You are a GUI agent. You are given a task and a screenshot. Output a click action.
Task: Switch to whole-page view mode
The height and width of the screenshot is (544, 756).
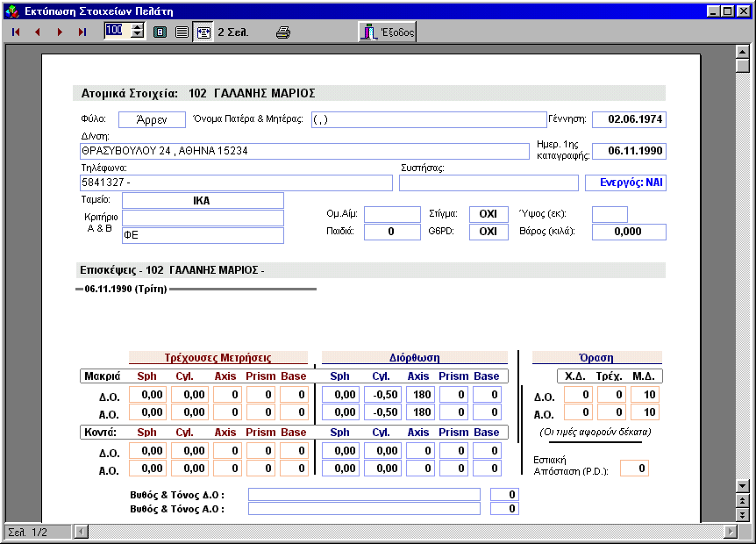click(x=160, y=32)
